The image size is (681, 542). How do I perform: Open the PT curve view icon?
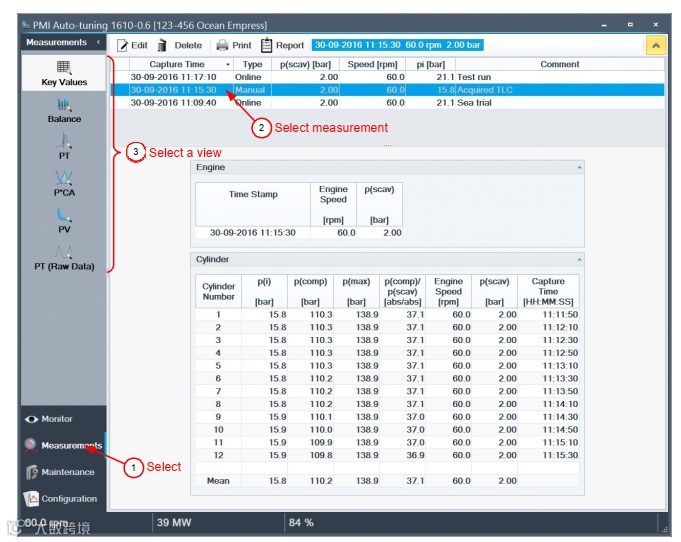click(64, 141)
